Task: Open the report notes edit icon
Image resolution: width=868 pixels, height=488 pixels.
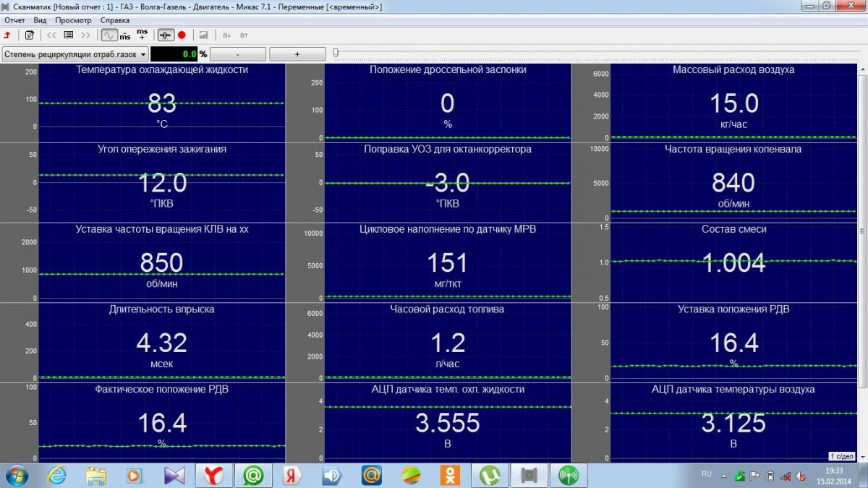Action: tap(30, 35)
